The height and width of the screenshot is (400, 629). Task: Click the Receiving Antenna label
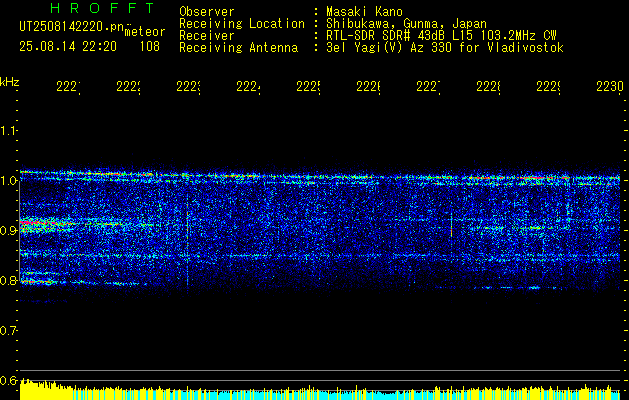(x=239, y=48)
